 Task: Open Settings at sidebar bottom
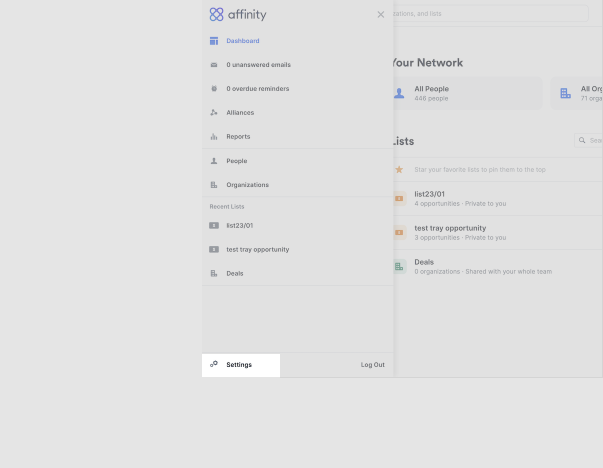tap(239, 365)
